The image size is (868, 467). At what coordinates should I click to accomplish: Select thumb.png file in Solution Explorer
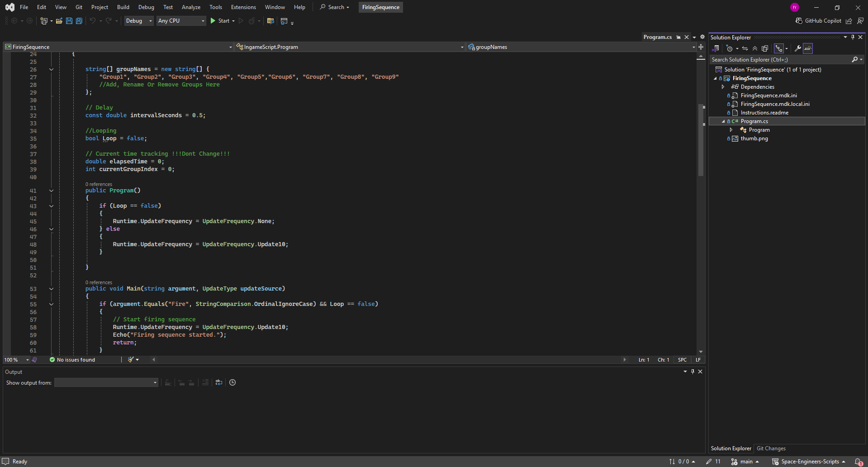[x=754, y=138]
